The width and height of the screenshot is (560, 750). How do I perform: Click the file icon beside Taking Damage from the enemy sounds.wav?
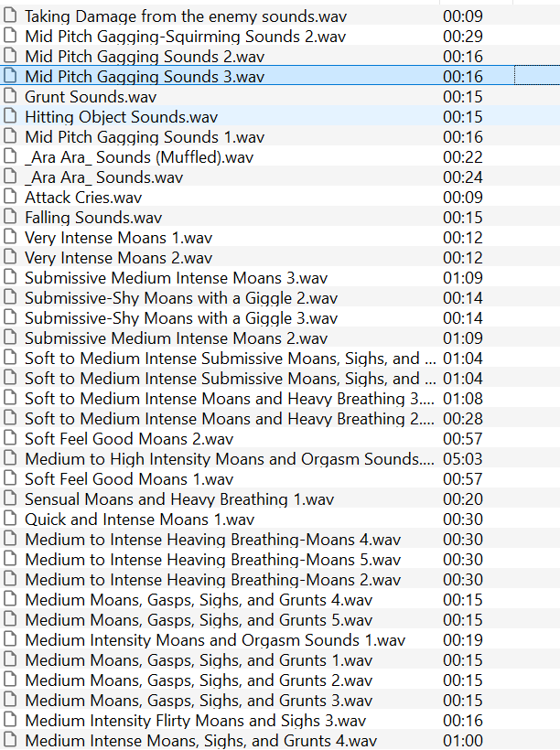point(9,16)
